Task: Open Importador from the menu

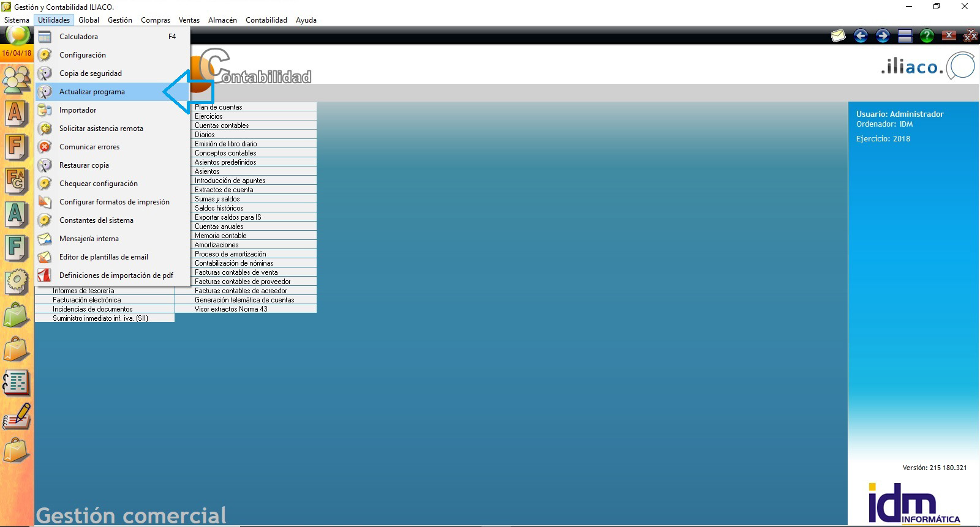Action: click(113, 110)
